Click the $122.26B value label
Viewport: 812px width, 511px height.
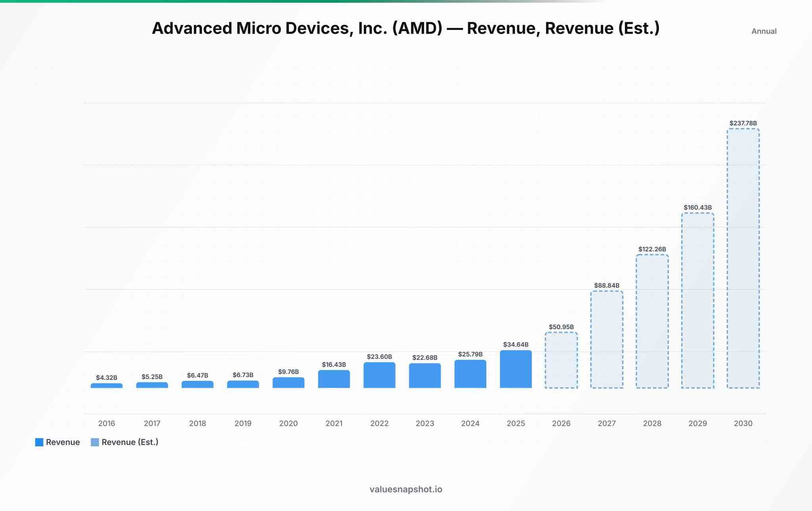[x=652, y=249]
